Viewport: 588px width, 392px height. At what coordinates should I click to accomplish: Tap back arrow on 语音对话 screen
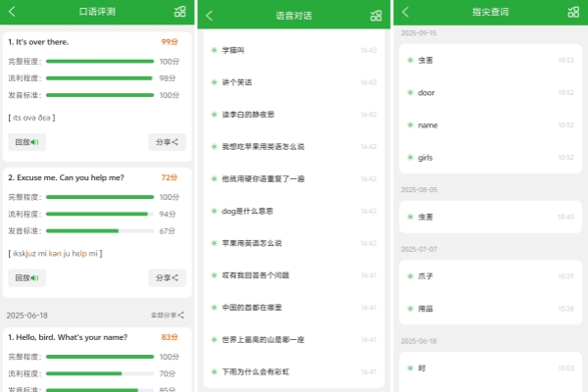210,16
